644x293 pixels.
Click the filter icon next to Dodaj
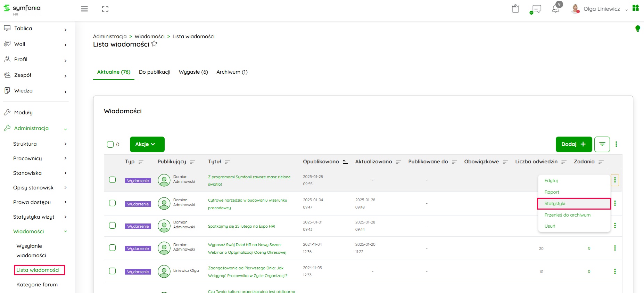click(x=602, y=144)
